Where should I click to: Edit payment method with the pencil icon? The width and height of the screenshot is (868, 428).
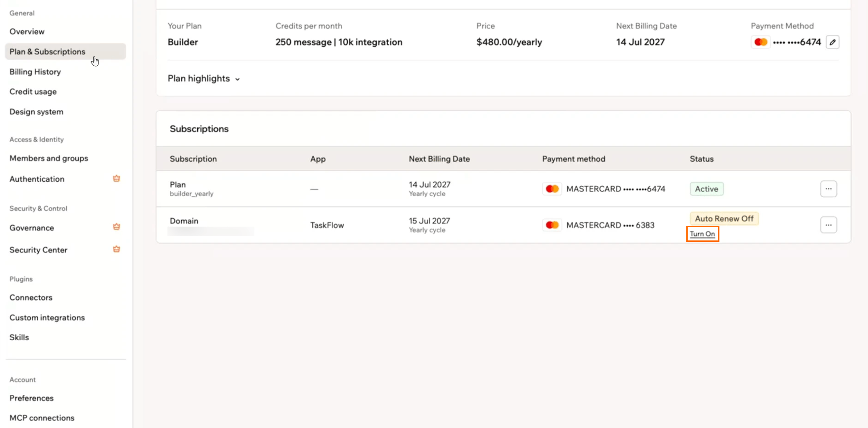(833, 42)
